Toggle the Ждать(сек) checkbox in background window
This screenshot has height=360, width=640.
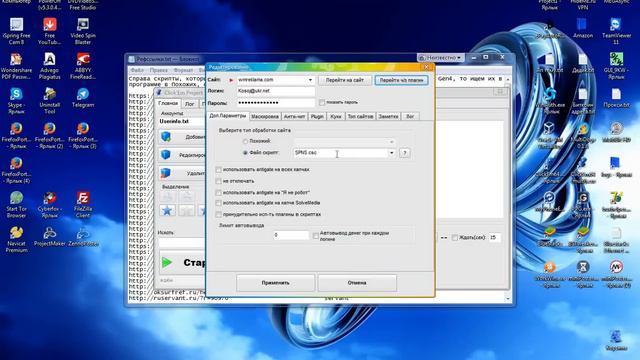[455, 237]
